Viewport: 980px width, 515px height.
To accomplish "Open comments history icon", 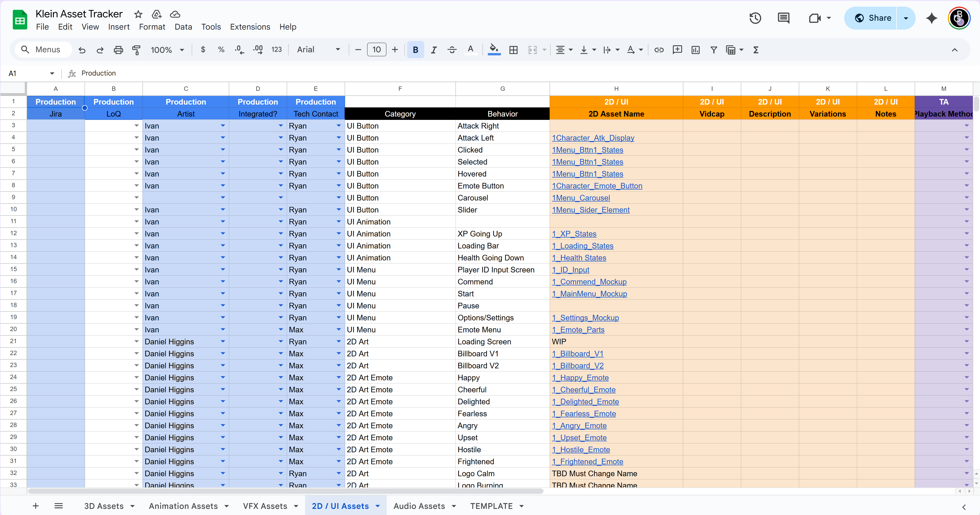I will pos(783,18).
